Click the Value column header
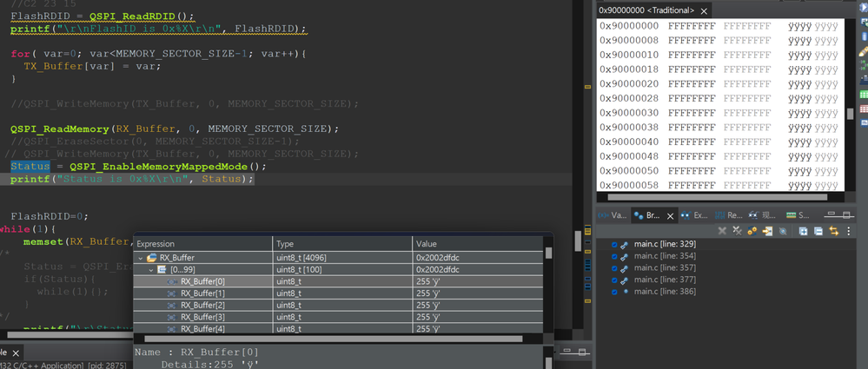This screenshot has width=868, height=369. [478, 244]
